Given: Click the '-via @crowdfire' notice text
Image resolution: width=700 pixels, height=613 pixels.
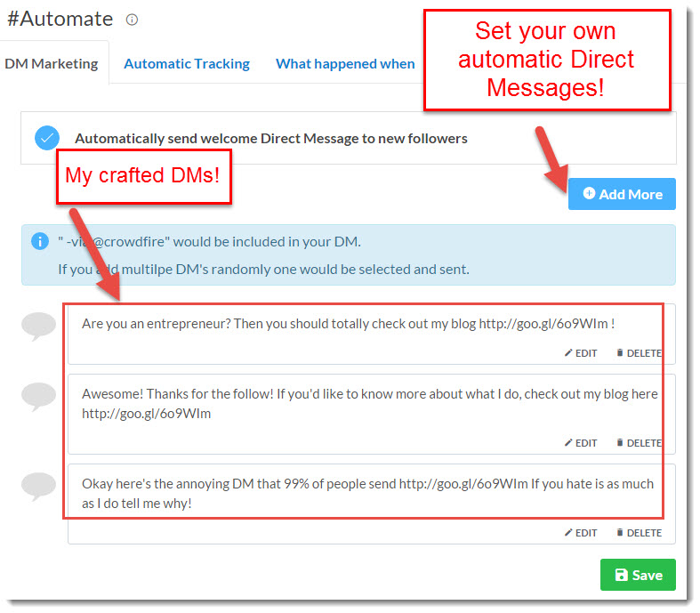Looking at the screenshot, I should [209, 241].
